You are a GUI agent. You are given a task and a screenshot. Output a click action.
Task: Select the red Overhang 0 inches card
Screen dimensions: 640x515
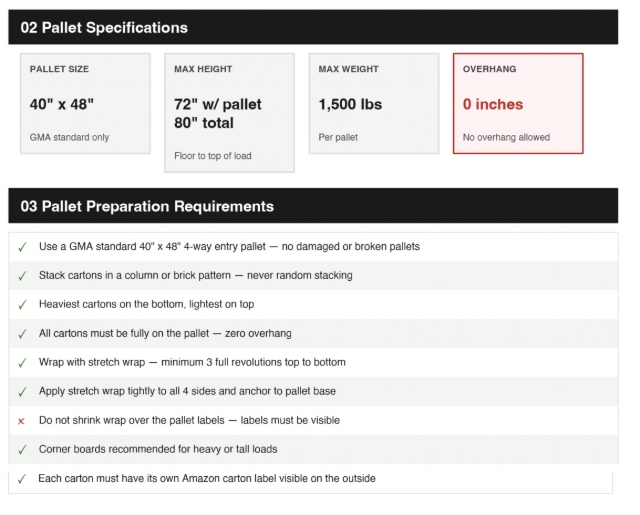coord(518,103)
